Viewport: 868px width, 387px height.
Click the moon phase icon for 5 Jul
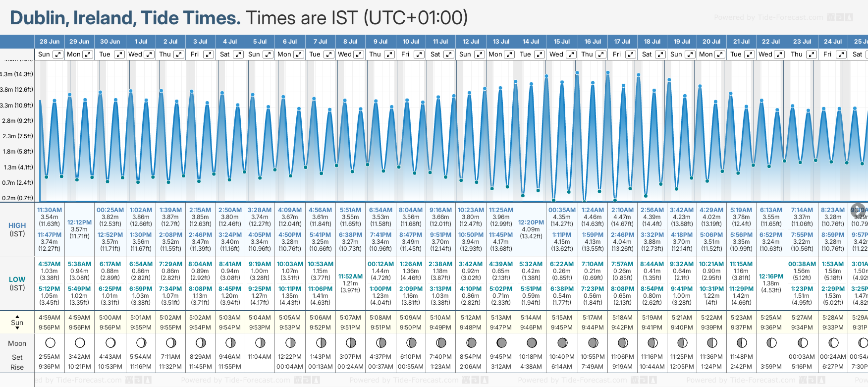tap(260, 343)
